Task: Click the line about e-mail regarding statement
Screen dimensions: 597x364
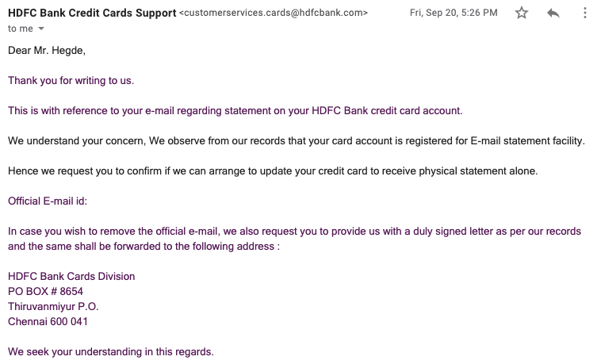Action: click(235, 110)
